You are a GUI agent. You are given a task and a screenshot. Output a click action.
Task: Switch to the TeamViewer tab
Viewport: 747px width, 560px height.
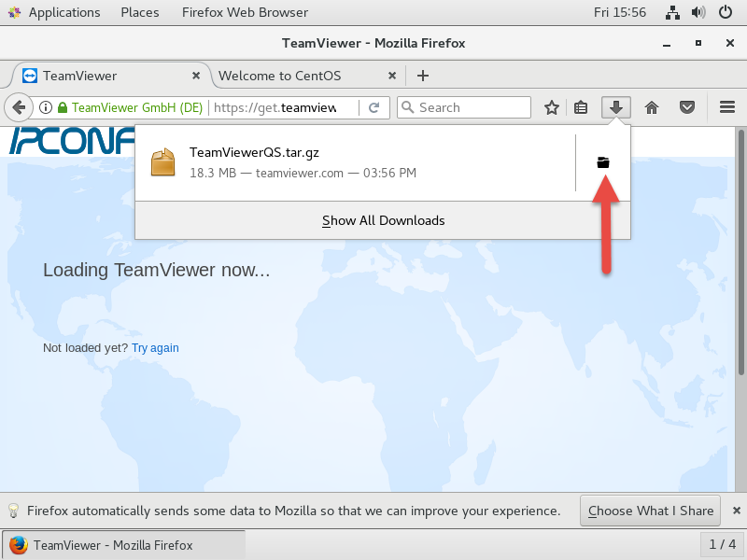pyautogui.click(x=112, y=76)
